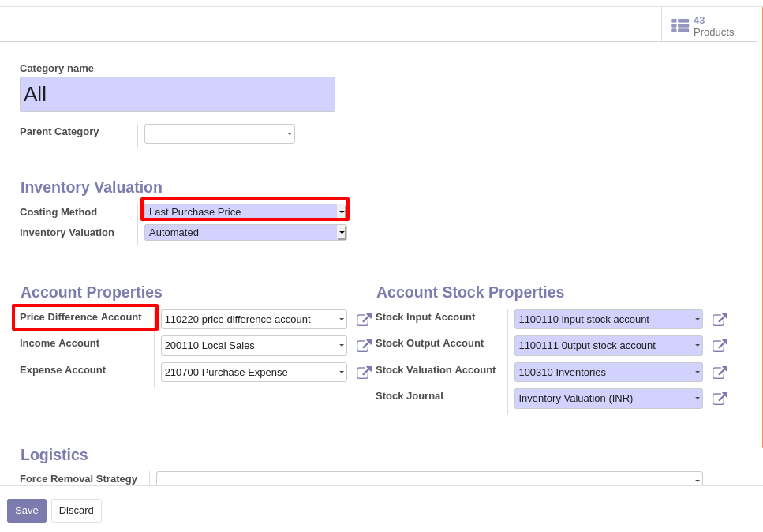Discard the category changes
Image resolution: width=763 pixels, height=532 pixels.
click(x=77, y=510)
